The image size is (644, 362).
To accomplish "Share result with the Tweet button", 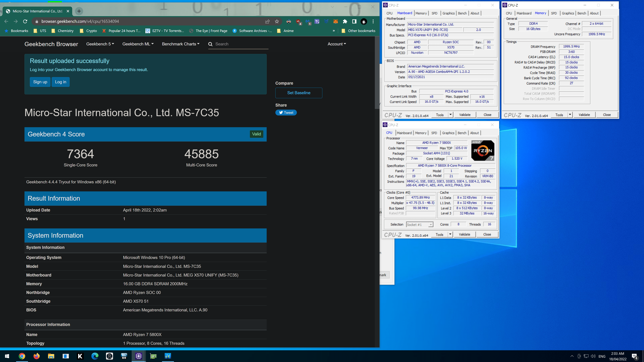I will click(286, 113).
